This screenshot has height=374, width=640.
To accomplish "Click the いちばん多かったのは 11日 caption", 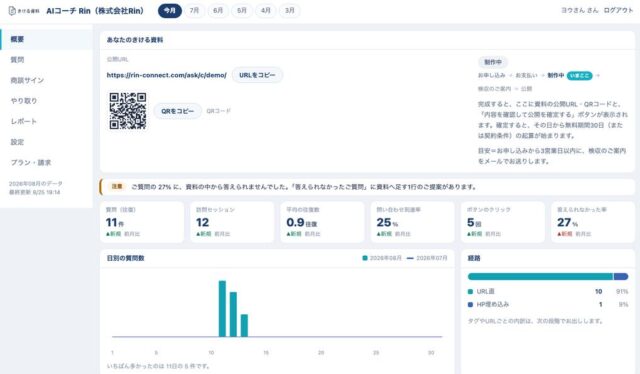I will (x=158, y=366).
